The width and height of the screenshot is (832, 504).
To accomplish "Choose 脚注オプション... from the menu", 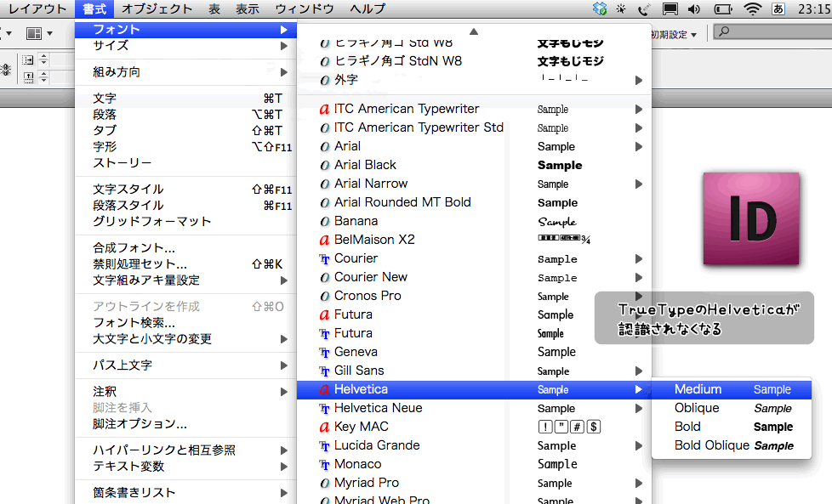I will tap(185, 424).
